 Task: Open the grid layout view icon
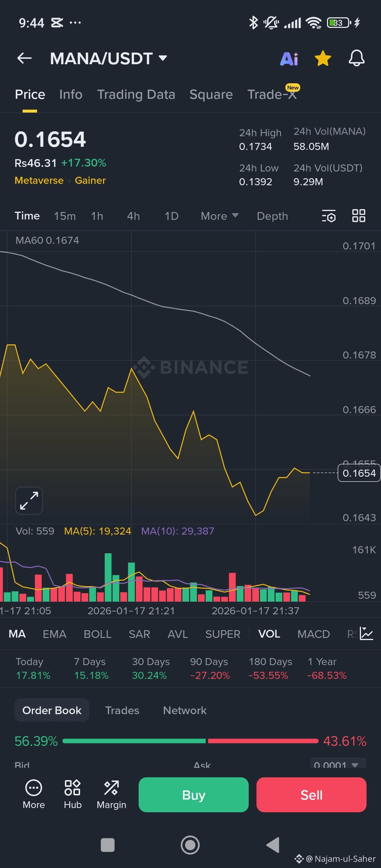[x=358, y=216]
